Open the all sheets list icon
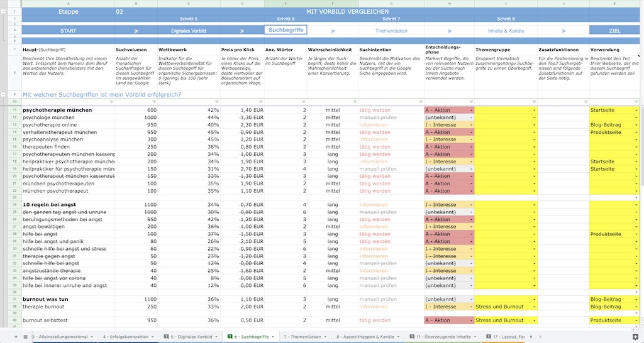The height and width of the screenshot is (343, 644). pos(25,337)
